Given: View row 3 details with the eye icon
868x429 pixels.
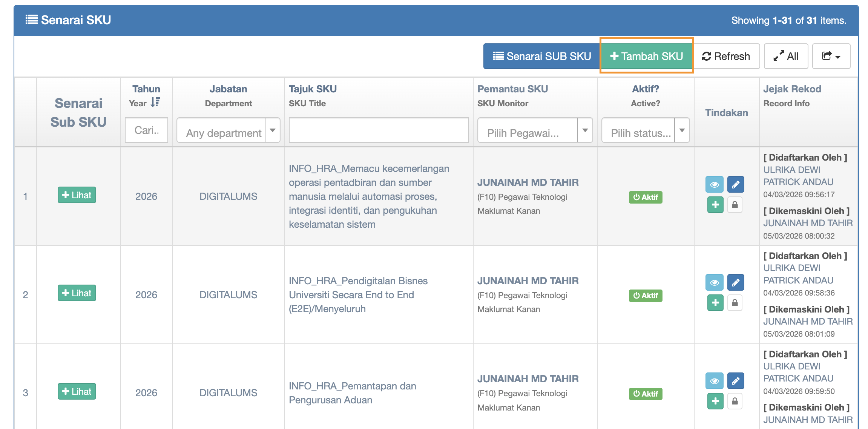Looking at the screenshot, I should click(x=714, y=381).
